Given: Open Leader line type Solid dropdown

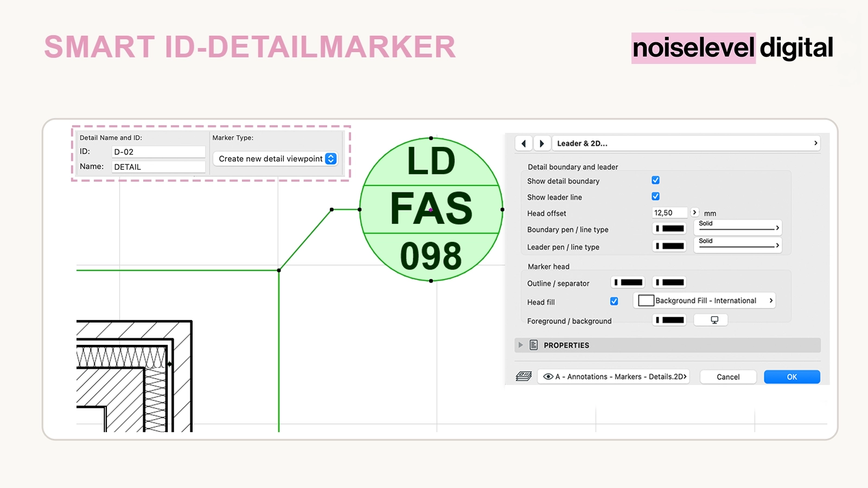Looking at the screenshot, I should pos(738,245).
